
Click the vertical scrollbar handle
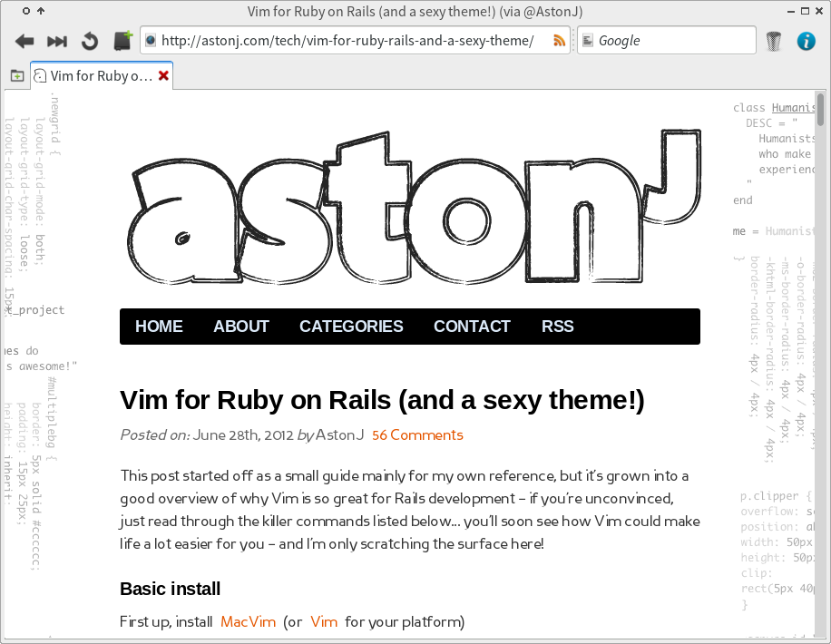tap(820, 110)
